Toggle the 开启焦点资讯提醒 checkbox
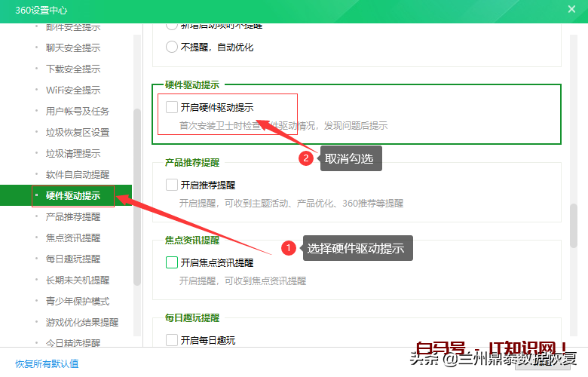Screen dimensions: 588x377 (x=172, y=262)
